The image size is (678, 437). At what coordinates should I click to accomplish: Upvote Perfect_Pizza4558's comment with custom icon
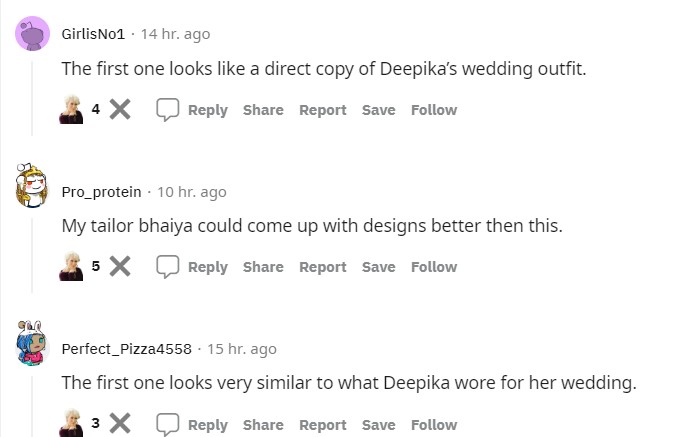(x=71, y=423)
